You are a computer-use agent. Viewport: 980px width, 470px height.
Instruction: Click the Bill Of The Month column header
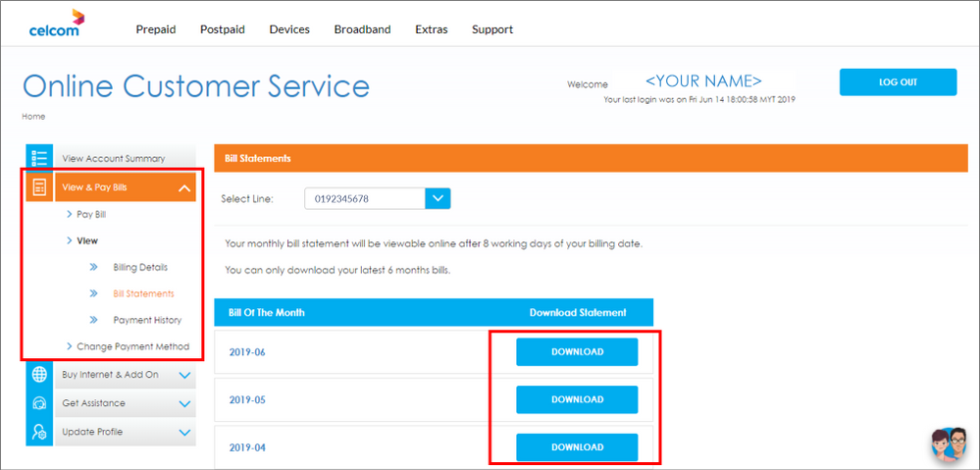pos(267,312)
